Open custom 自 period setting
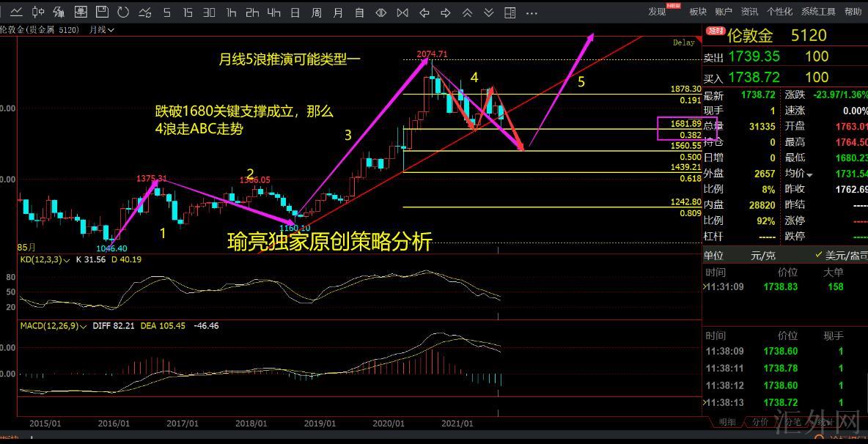868x444 pixels. (360, 12)
